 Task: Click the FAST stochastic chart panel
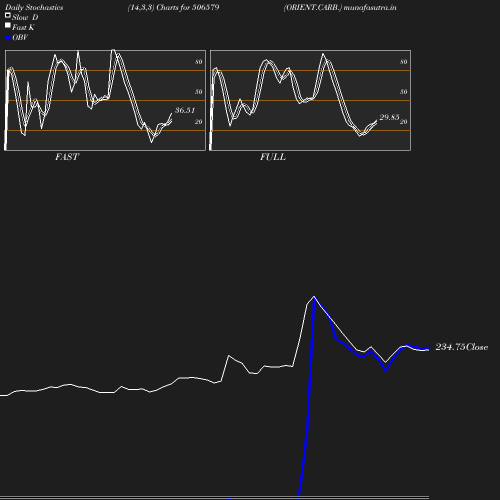[x=105, y=100]
